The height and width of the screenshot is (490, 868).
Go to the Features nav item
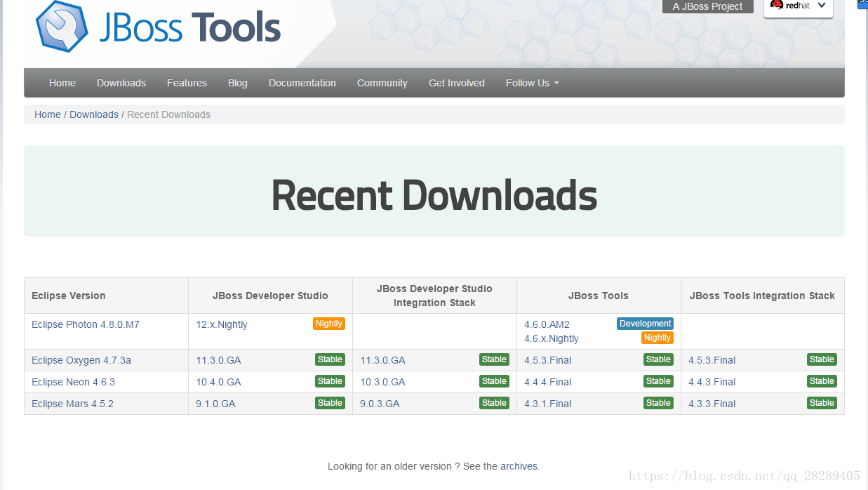(x=187, y=83)
